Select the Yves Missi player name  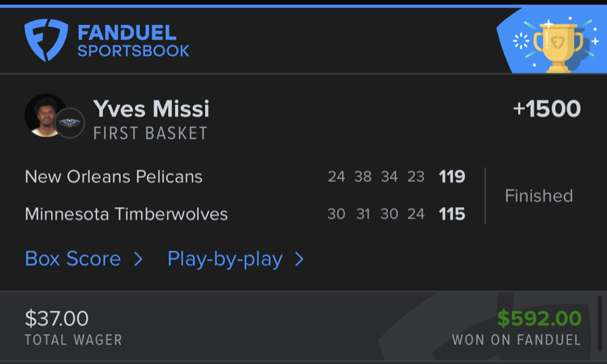pos(151,109)
